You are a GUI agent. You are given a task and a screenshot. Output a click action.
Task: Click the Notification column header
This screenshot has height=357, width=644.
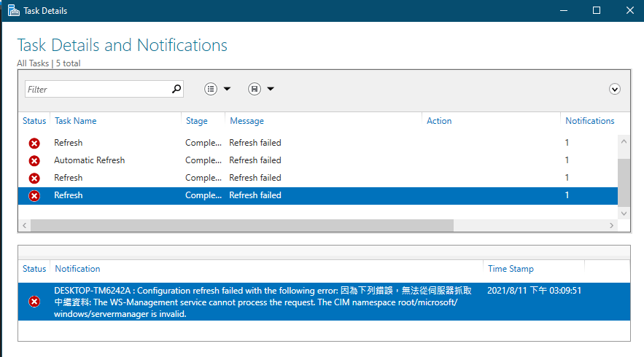pyautogui.click(x=77, y=269)
